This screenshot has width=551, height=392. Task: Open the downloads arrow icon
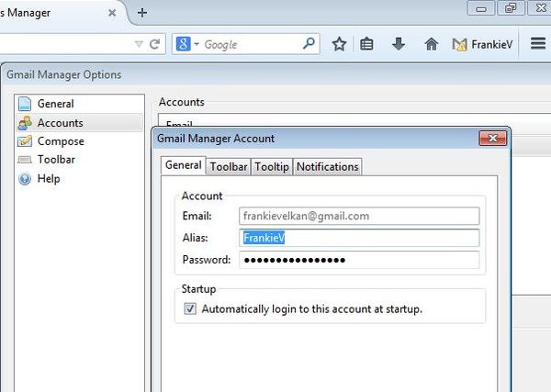coord(399,44)
